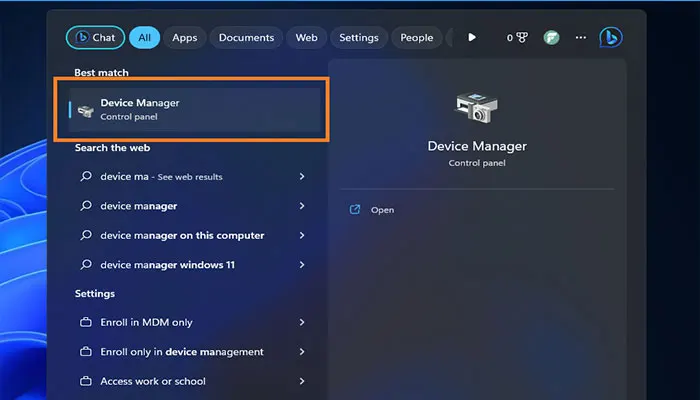Click the Device Manager icon in results list

click(85, 111)
